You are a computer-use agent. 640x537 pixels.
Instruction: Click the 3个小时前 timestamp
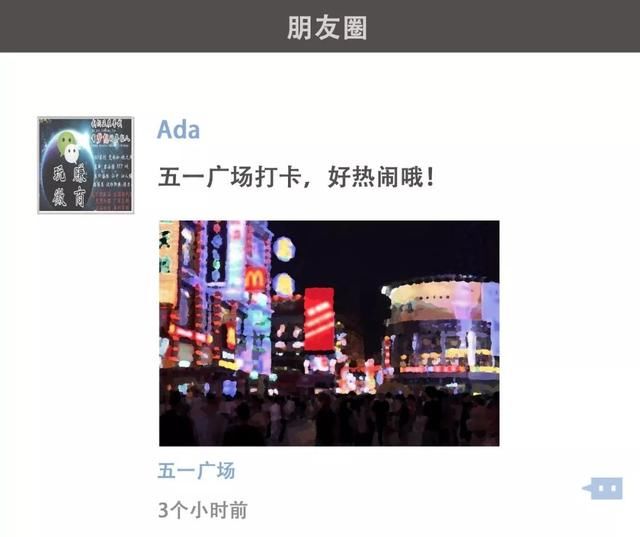click(203, 510)
